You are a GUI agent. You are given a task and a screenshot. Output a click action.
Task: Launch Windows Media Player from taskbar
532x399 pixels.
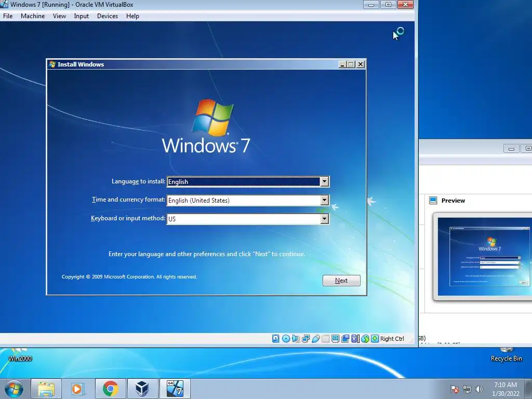click(78, 389)
